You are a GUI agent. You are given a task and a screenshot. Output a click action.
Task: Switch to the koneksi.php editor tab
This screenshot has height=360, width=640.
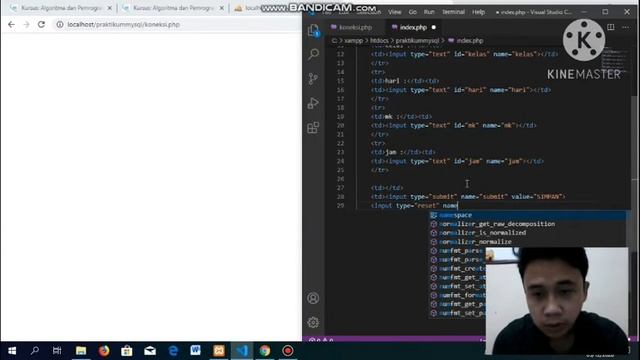point(355,27)
